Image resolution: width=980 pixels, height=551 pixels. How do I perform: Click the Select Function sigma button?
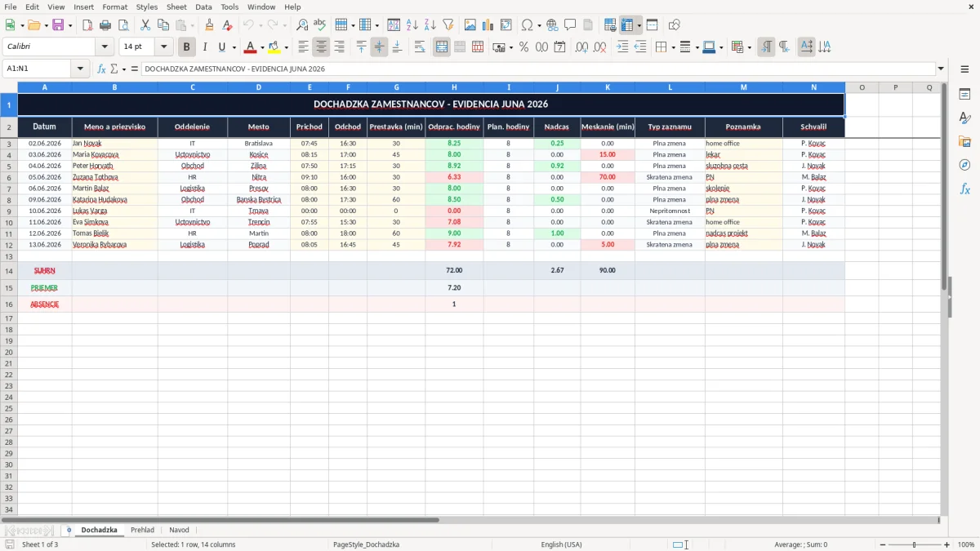(114, 69)
